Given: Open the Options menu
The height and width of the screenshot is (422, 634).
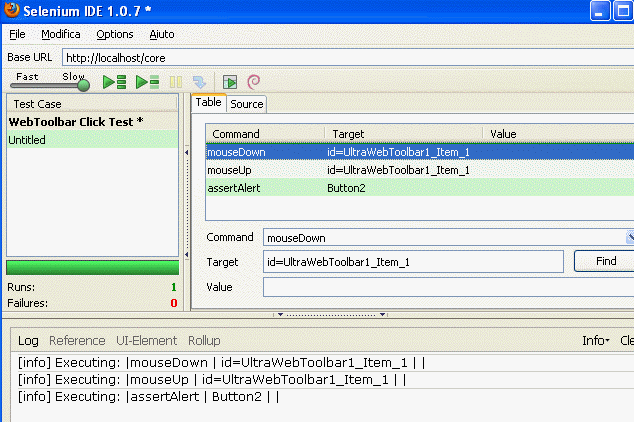Looking at the screenshot, I should tap(114, 34).
